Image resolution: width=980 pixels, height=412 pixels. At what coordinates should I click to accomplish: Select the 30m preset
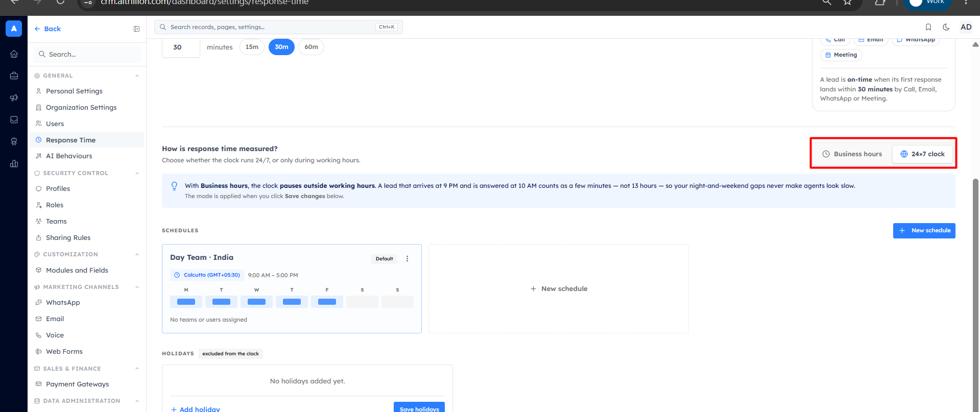click(281, 47)
